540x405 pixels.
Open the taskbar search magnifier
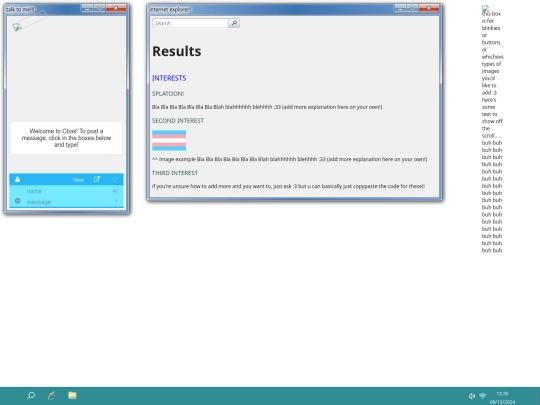click(x=31, y=395)
